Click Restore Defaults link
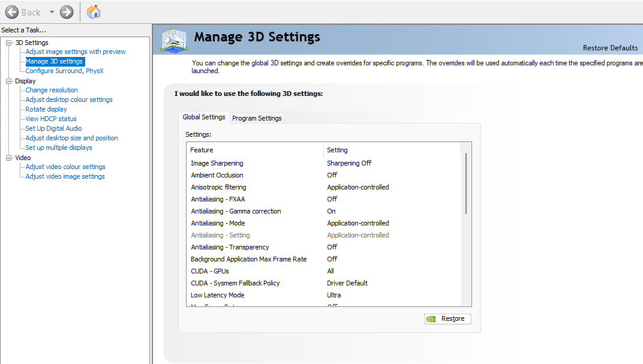The width and height of the screenshot is (643, 364). [610, 48]
